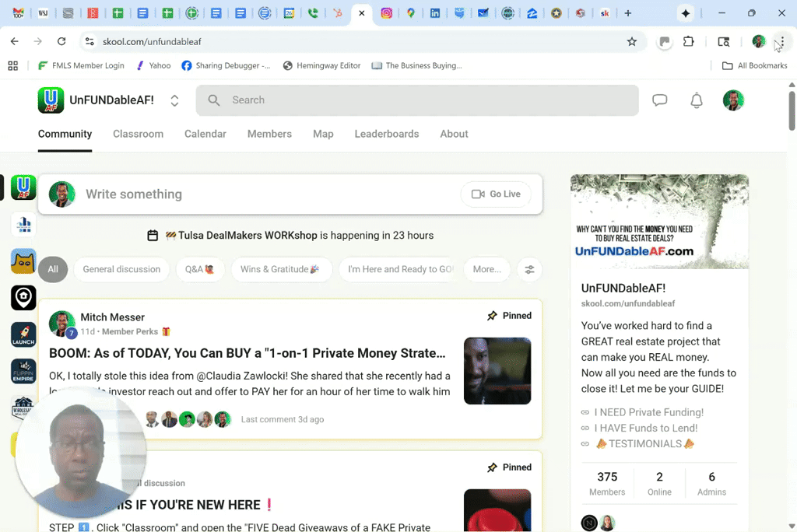
Task: Open a new browser tab
Action: [x=628, y=14]
